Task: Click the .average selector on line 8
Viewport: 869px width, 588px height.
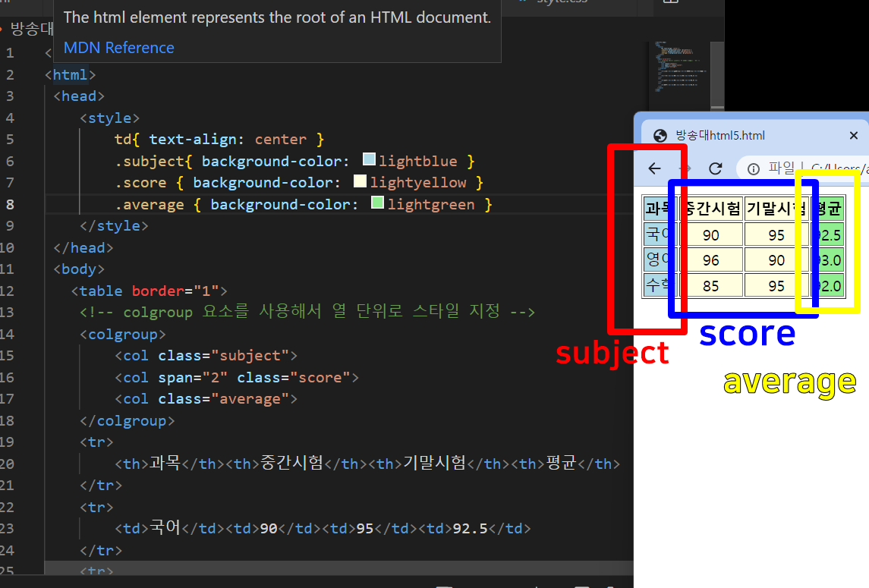Action: pos(150,205)
